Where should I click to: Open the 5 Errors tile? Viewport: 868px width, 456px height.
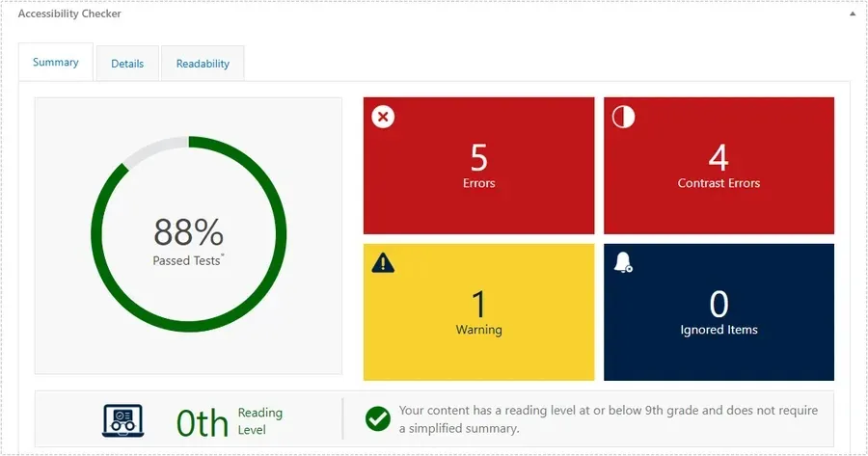(478, 166)
